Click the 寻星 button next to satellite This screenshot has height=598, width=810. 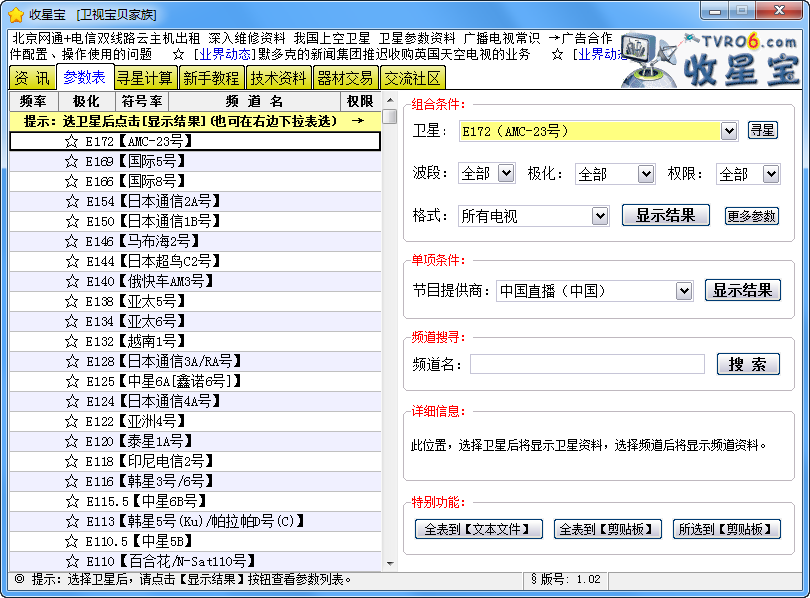coord(762,131)
